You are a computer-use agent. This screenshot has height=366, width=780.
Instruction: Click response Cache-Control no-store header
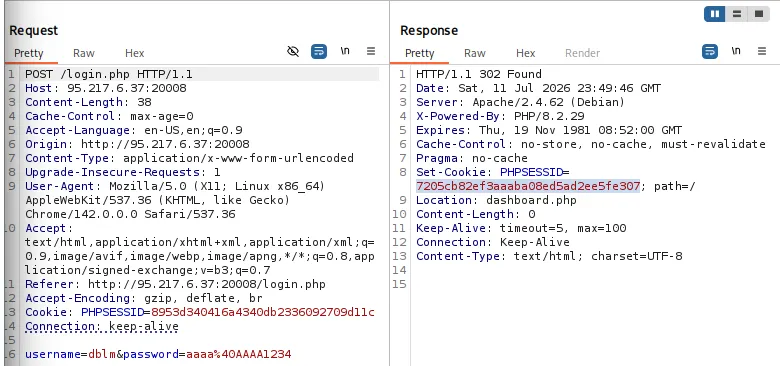pos(591,144)
